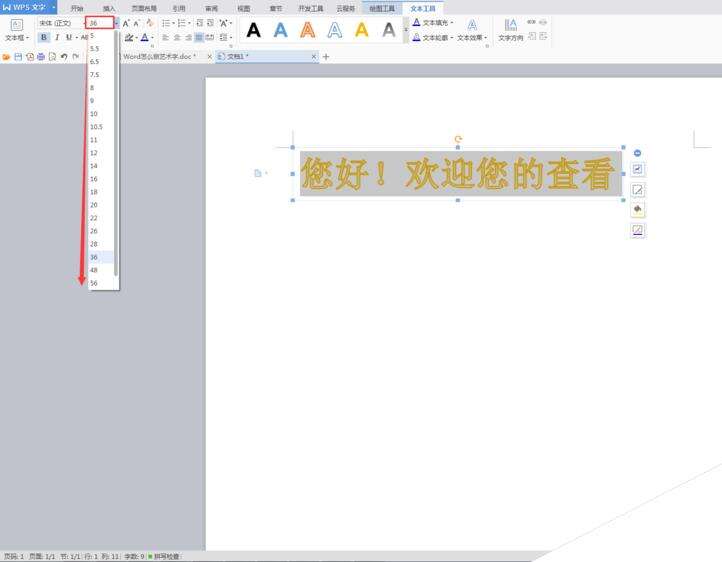
Task: Click the layout options icon beside WordArt
Action: [638, 169]
